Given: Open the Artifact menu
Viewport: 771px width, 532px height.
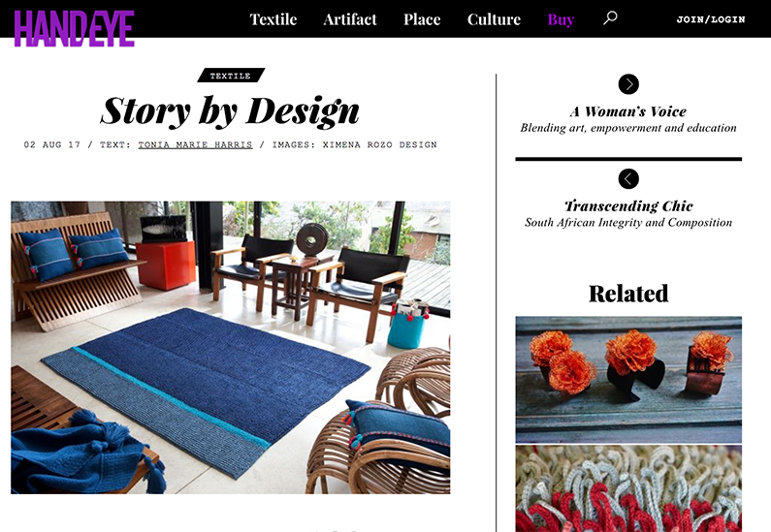Looking at the screenshot, I should coord(350,19).
